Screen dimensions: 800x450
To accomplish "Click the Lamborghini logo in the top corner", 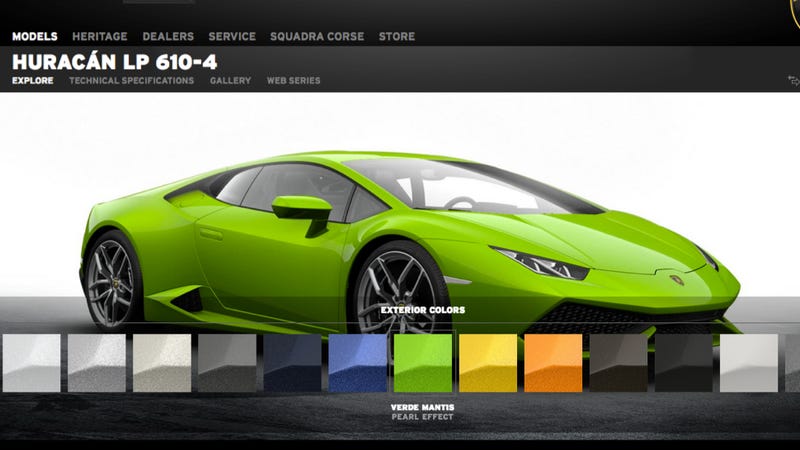I will point(794,13).
